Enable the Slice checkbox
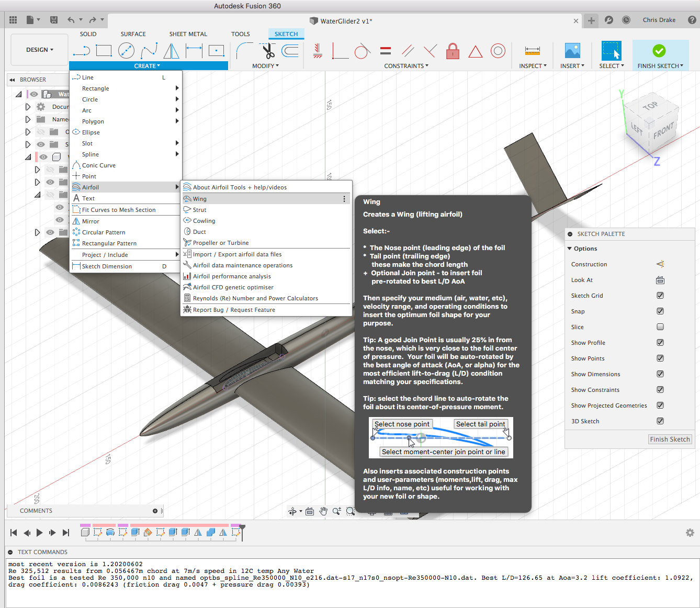The height and width of the screenshot is (608, 700). tap(660, 327)
